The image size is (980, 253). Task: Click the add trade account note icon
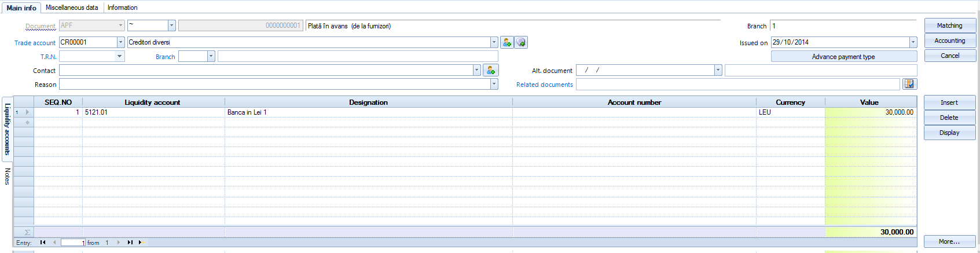[521, 42]
